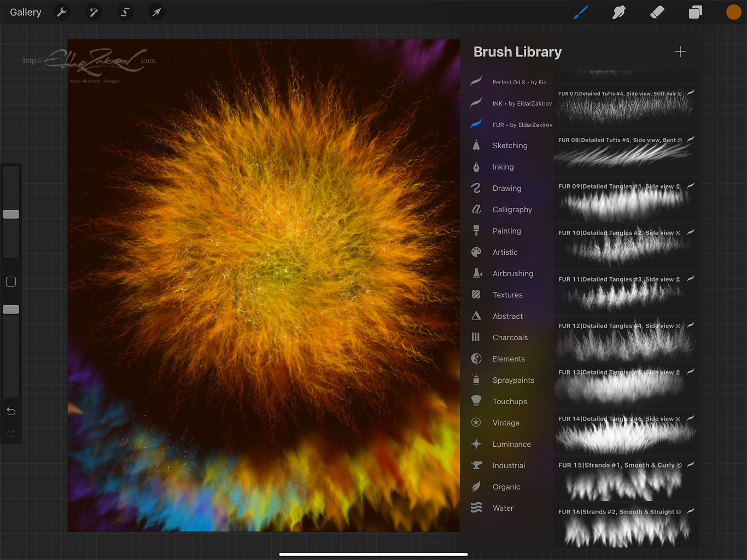Open the Sketching brush set

coord(510,145)
